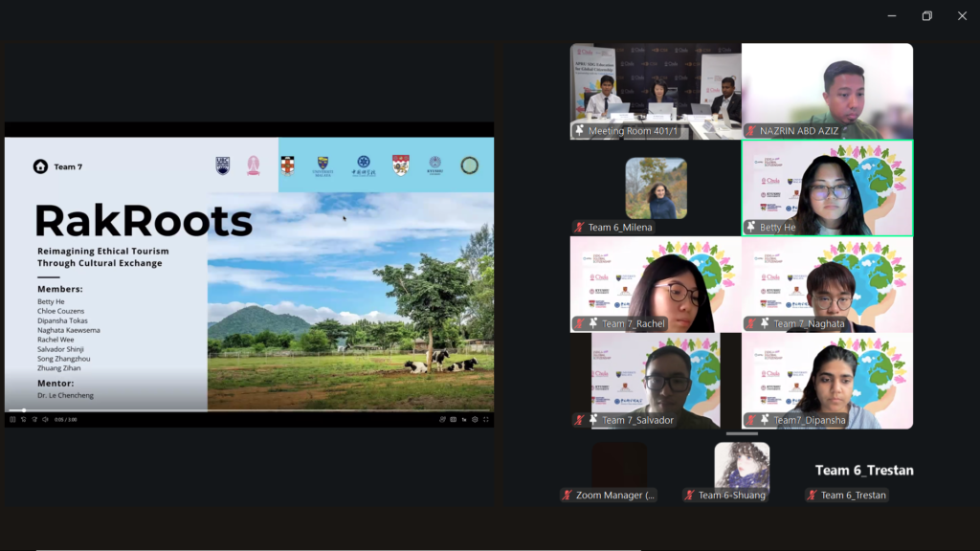Click the muted mic icon for NAZRIN ABD AZIZ
The image size is (980, 551).
point(750,130)
